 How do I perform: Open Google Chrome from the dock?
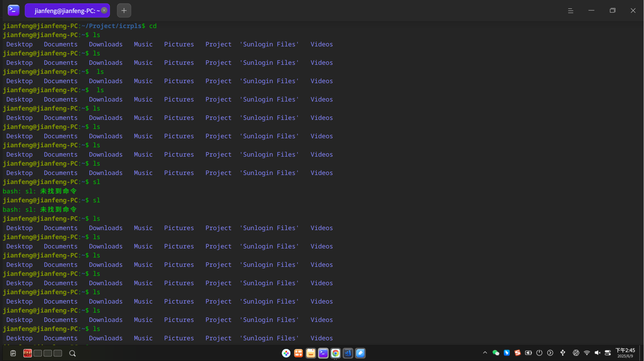coord(336,353)
